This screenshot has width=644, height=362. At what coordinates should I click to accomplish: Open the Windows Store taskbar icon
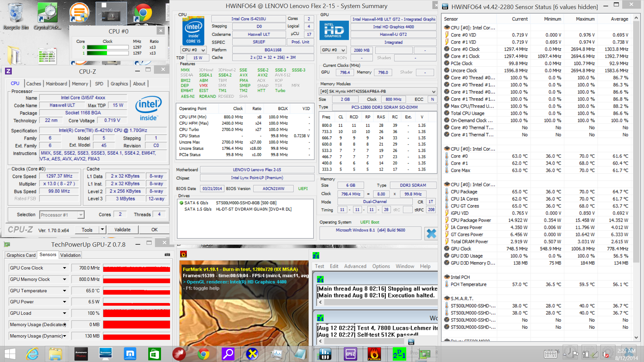pyautogui.click(x=154, y=354)
